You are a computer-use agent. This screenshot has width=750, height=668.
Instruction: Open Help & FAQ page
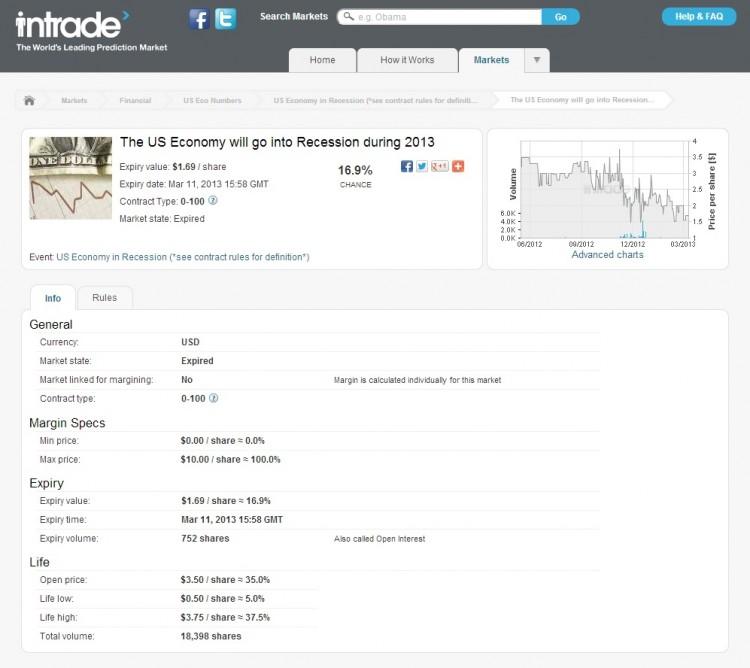pos(699,17)
